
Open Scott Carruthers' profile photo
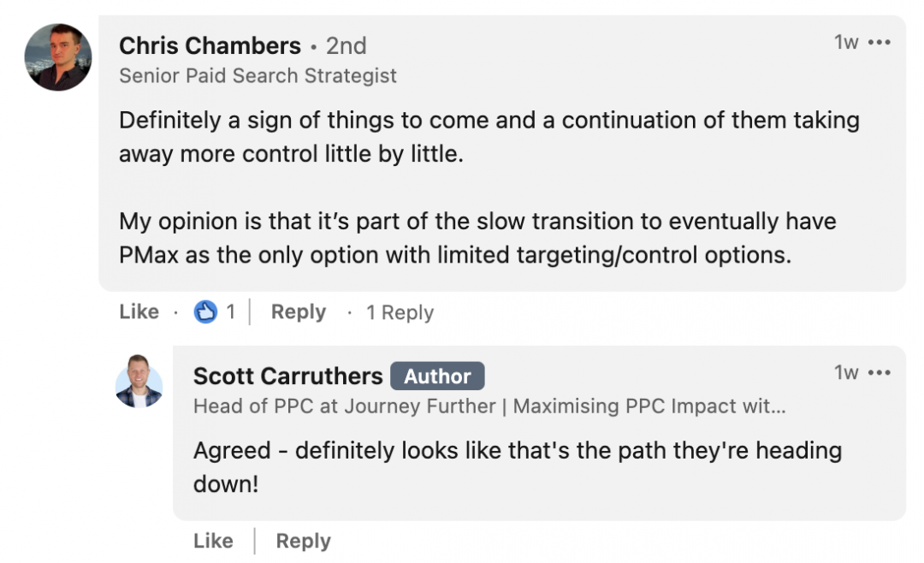[x=139, y=382]
